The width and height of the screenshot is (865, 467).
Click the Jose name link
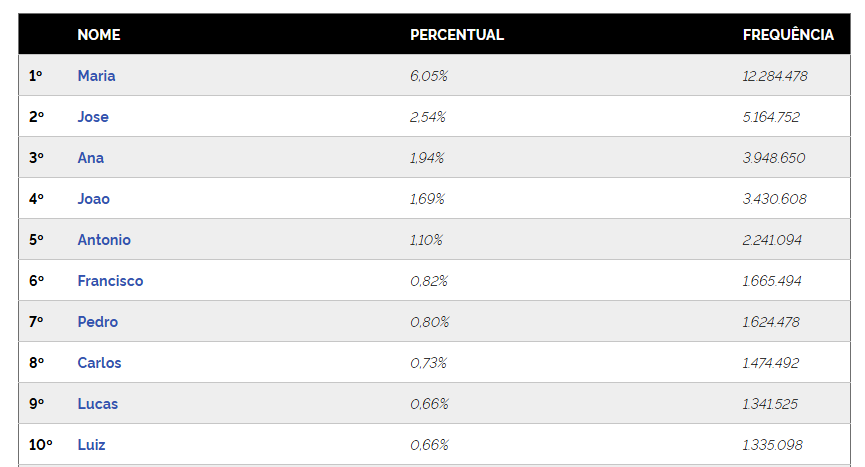pyautogui.click(x=93, y=117)
